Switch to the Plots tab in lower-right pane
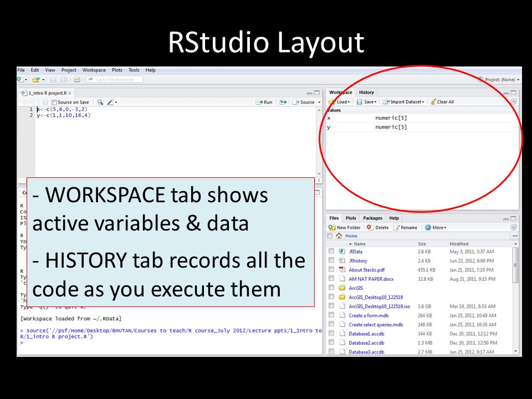This screenshot has width=532, height=399. click(x=351, y=218)
